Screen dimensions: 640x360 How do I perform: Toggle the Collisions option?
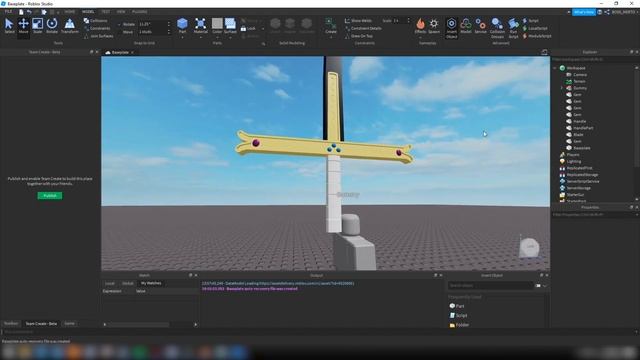coord(96,20)
